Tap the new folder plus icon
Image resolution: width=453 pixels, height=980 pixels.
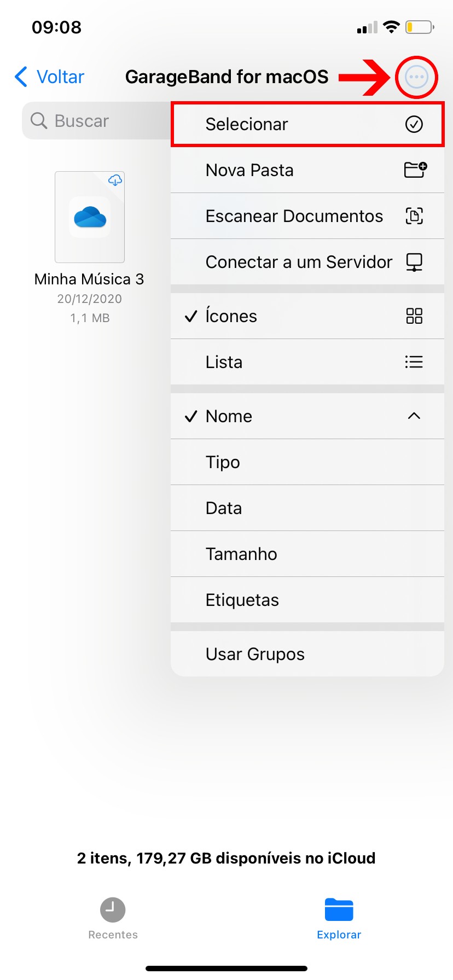coord(415,170)
